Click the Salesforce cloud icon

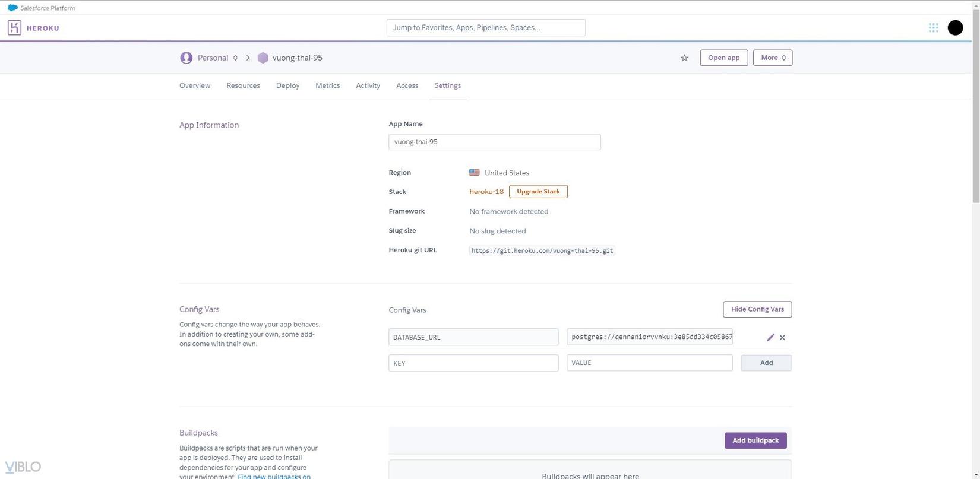[12, 8]
